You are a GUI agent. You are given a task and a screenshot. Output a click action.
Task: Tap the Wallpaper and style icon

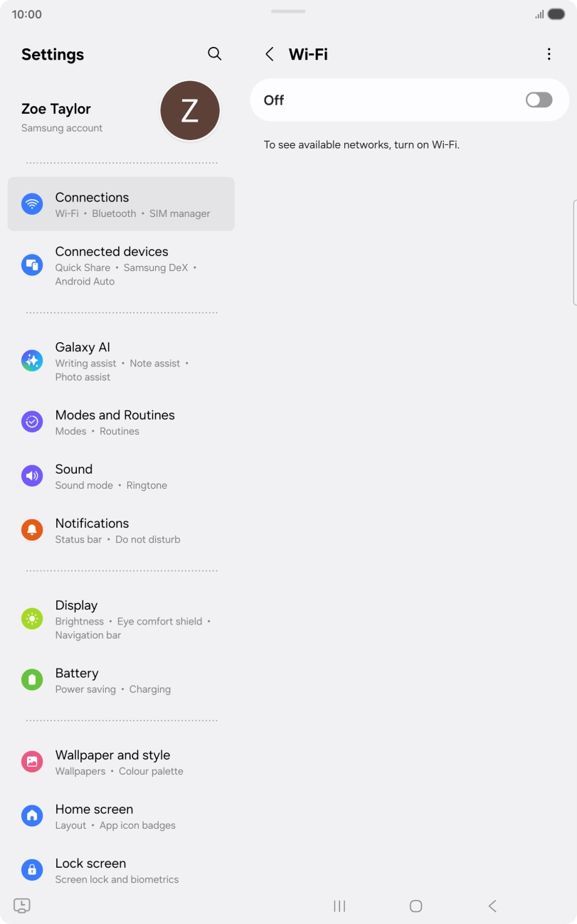coord(32,762)
